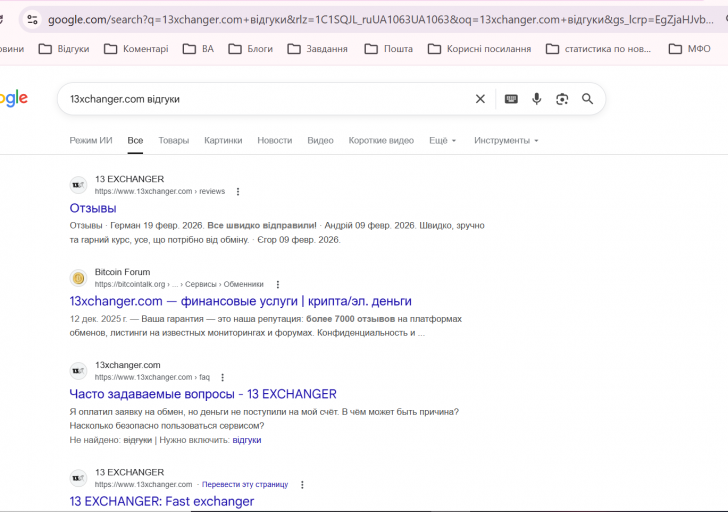The height and width of the screenshot is (512, 728).
Task: Open Search by image camera icon
Action: pos(562,99)
